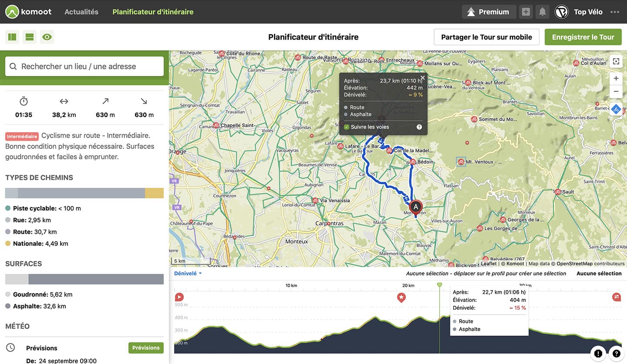The height and width of the screenshot is (364, 627).
Task: Open help icon beside Suivre les voies
Action: (x=419, y=127)
